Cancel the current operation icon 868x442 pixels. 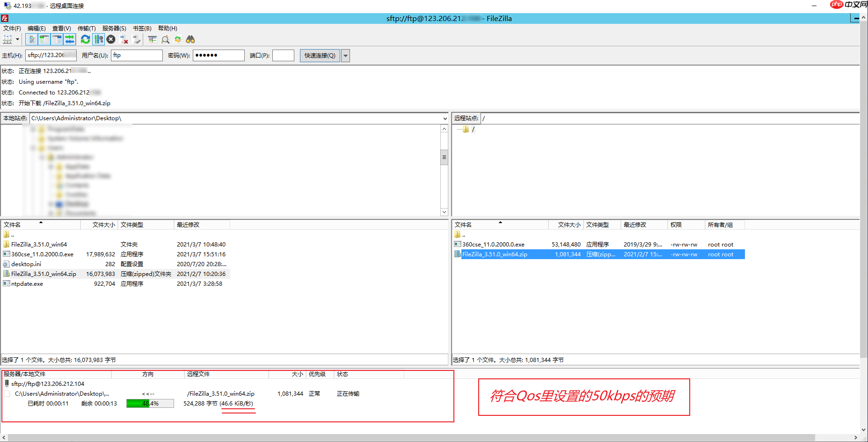111,39
